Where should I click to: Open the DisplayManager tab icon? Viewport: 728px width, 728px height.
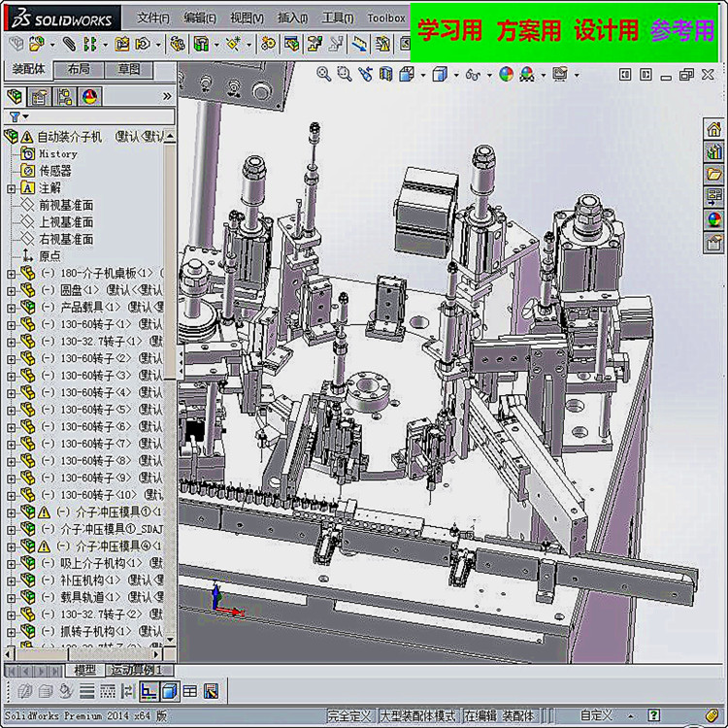coord(89,96)
